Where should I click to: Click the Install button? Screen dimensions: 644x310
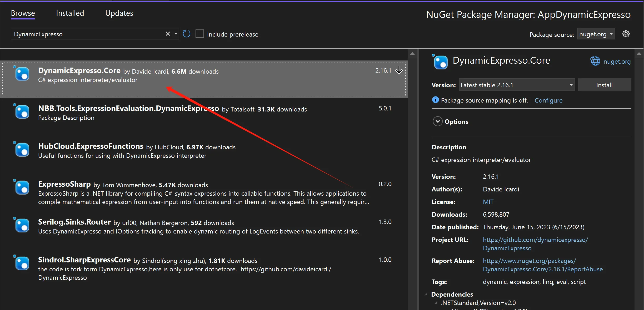[604, 85]
